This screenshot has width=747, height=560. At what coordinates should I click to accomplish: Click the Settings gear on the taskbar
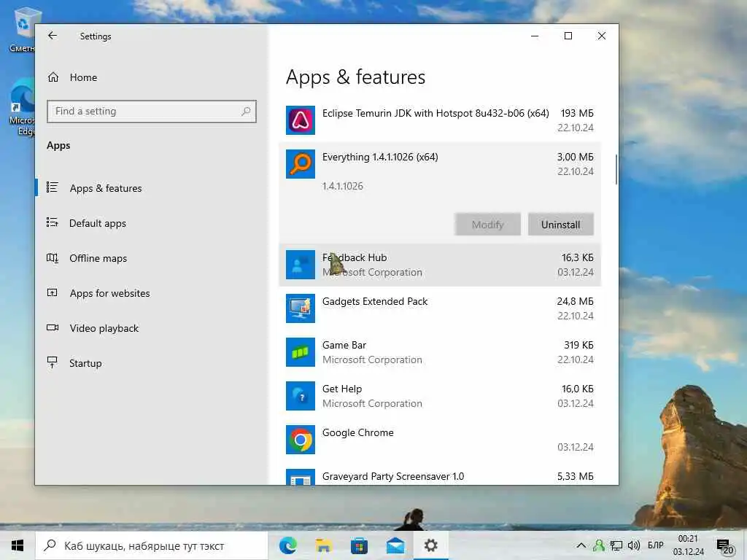430,545
